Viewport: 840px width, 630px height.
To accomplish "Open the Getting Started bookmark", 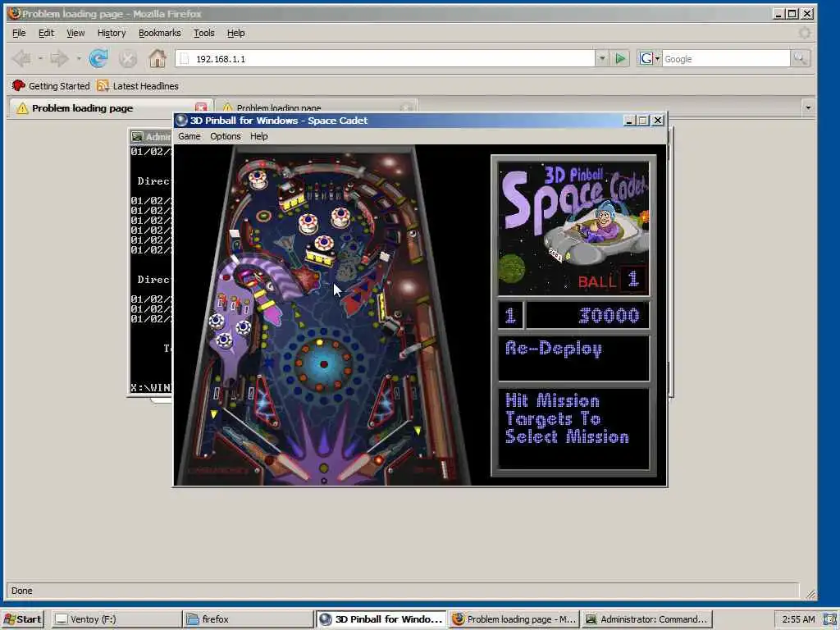I will [51, 85].
